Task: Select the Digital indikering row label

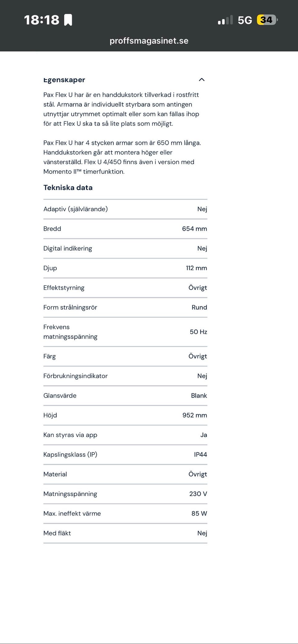Action: pyautogui.click(x=68, y=249)
